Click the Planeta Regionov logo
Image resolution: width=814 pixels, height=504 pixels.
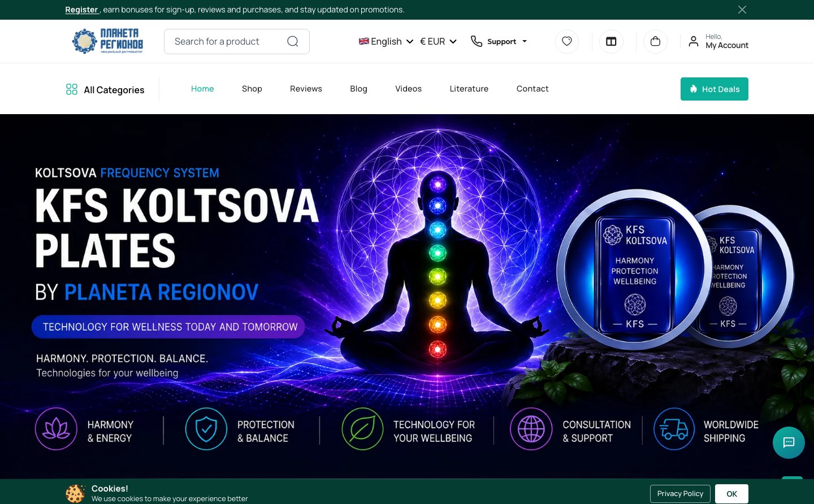point(107,41)
